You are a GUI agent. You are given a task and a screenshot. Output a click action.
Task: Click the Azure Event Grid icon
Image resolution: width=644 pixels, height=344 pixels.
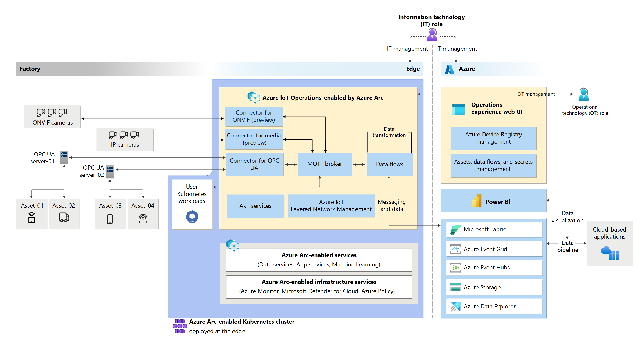tap(455, 249)
